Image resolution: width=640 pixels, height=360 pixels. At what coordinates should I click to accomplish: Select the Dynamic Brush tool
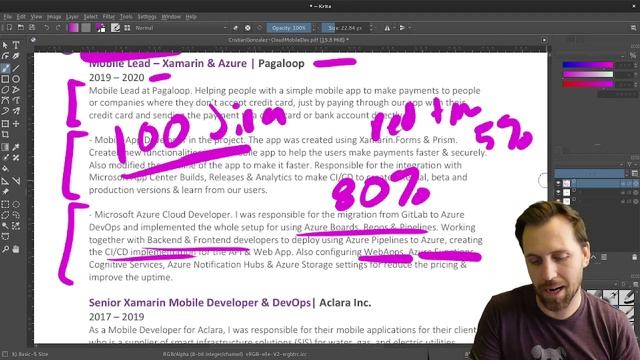[5, 111]
